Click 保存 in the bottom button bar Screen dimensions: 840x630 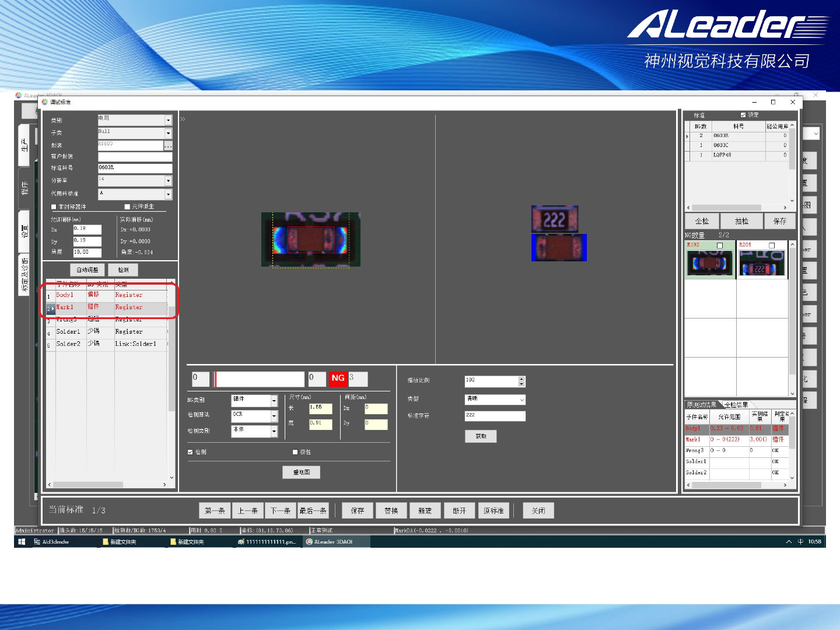pyautogui.click(x=358, y=510)
